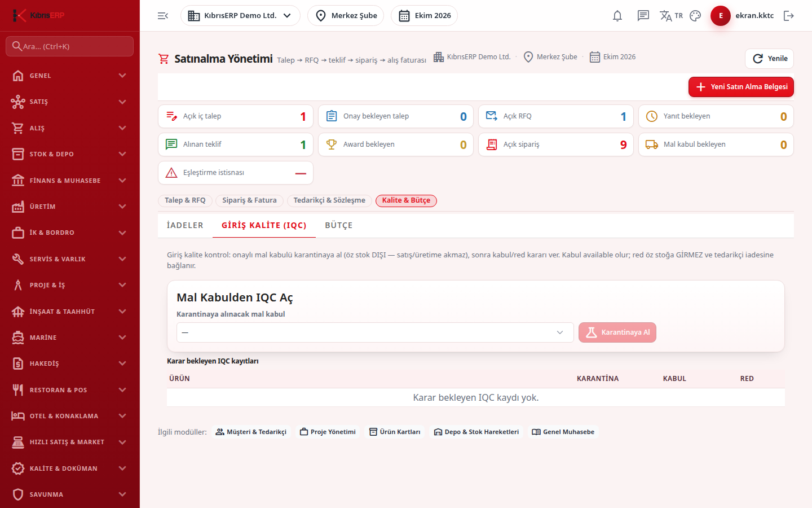Click the Merkez Şube branch selector
This screenshot has width=812, height=508.
coord(346,16)
